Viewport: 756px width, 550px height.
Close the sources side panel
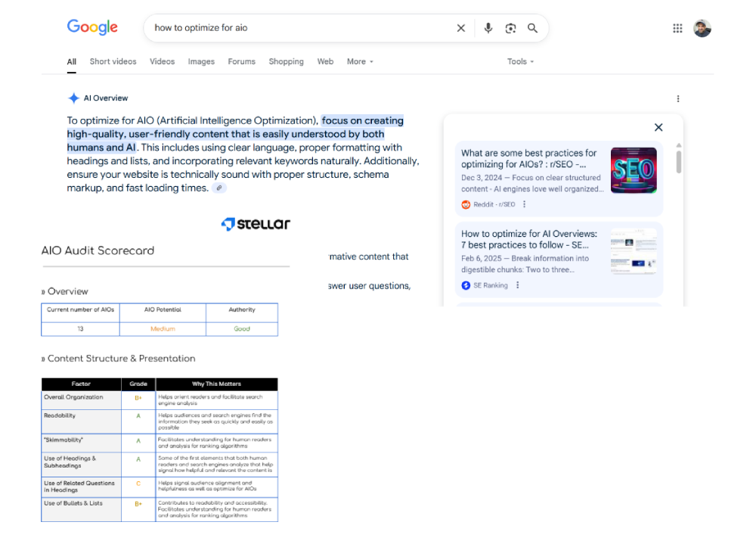coord(658,127)
